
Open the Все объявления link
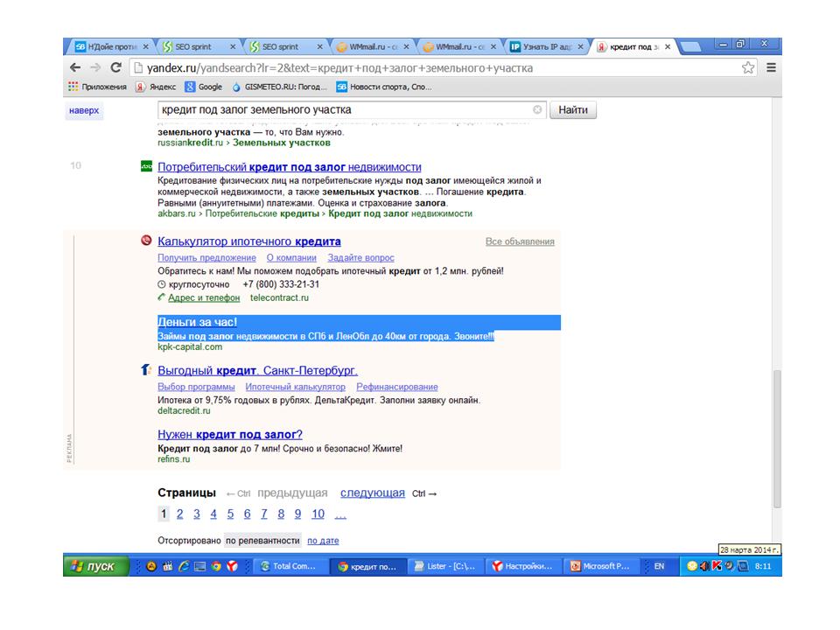pyautogui.click(x=520, y=241)
